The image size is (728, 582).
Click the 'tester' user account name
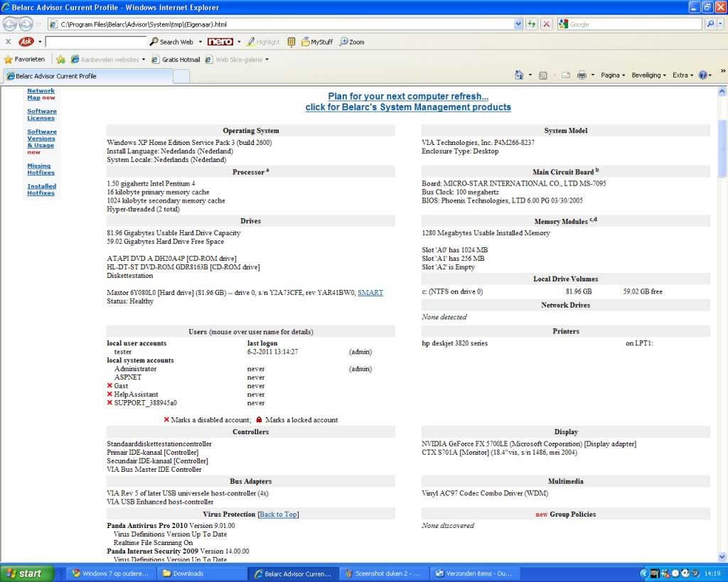[122, 352]
